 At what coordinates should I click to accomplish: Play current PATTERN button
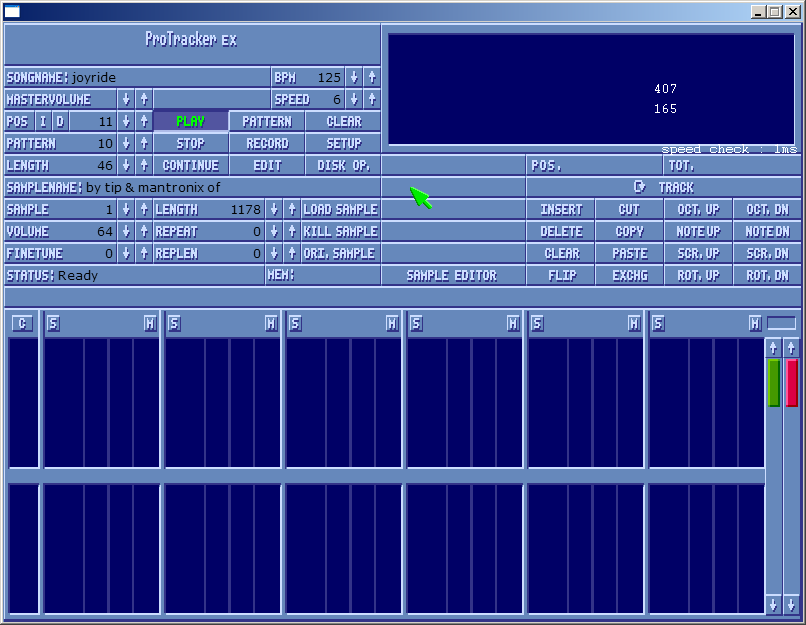(x=267, y=121)
